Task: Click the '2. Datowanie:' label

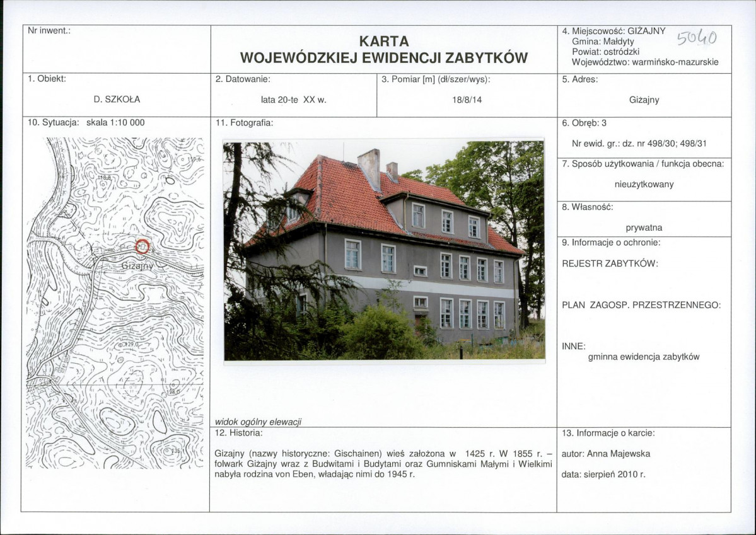Action: coord(243,79)
